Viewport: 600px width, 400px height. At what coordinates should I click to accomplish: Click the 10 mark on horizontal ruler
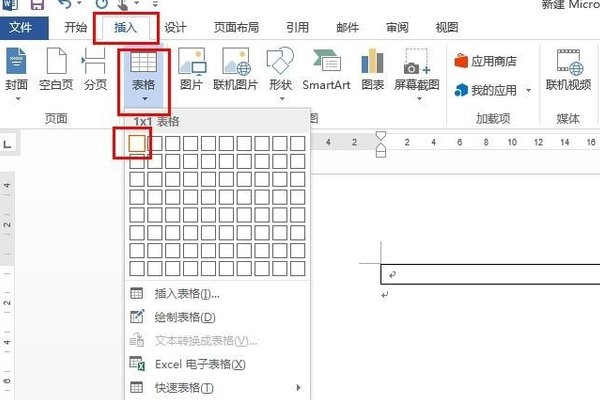click(512, 142)
